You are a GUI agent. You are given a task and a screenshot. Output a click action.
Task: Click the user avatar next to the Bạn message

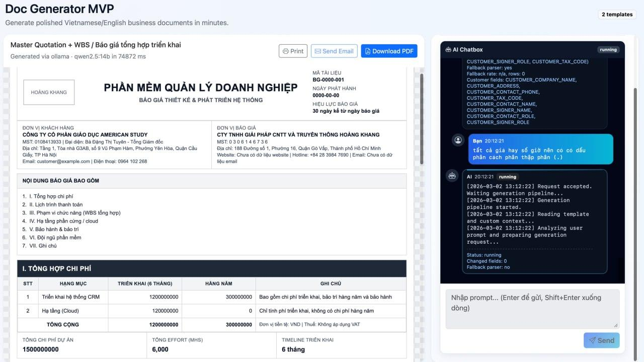(458, 140)
